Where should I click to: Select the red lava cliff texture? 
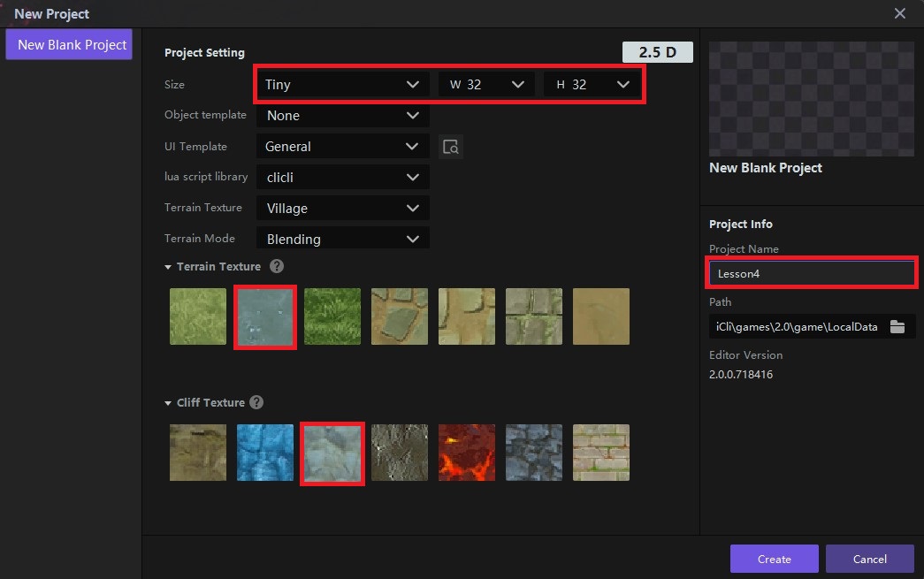tap(466, 453)
